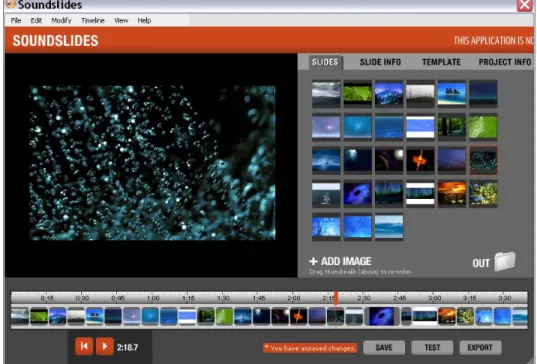The image size is (537, 364).
Task: Click the Soundslides app icon in title bar
Action: tap(11, 4)
